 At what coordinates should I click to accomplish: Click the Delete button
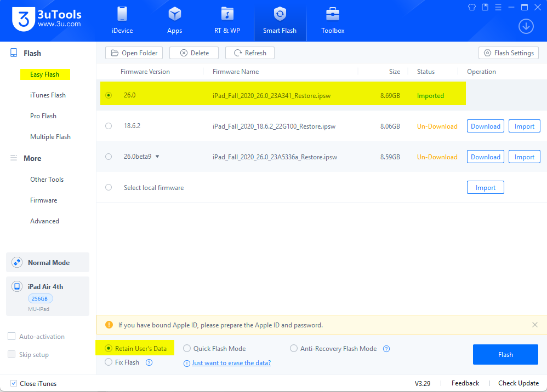(x=194, y=53)
